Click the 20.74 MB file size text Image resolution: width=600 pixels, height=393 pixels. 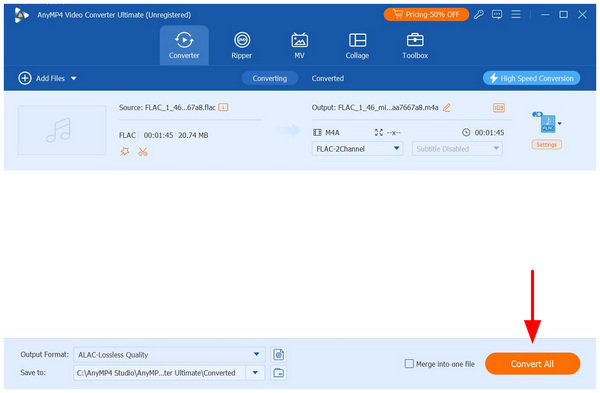[x=193, y=135]
